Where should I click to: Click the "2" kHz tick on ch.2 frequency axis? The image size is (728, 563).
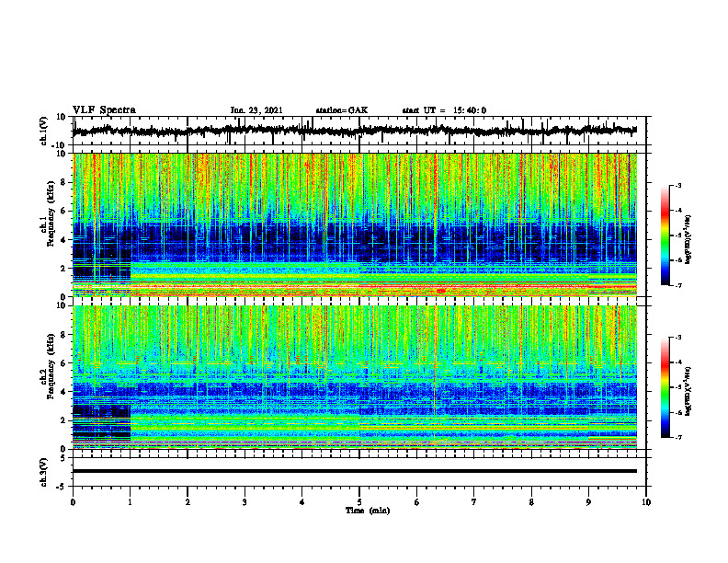tap(64, 420)
